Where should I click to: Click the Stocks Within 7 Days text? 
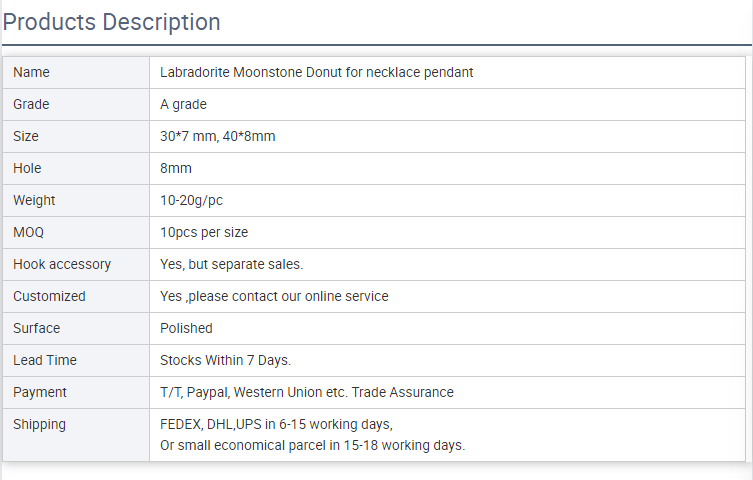pos(225,360)
